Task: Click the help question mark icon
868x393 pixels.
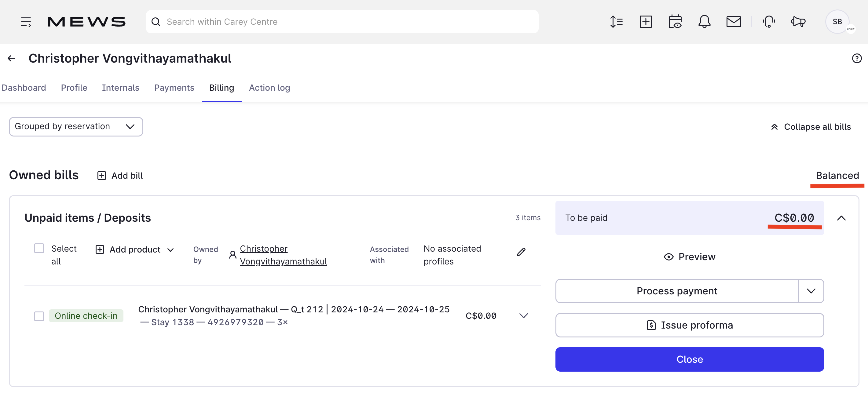Action: coord(857,59)
